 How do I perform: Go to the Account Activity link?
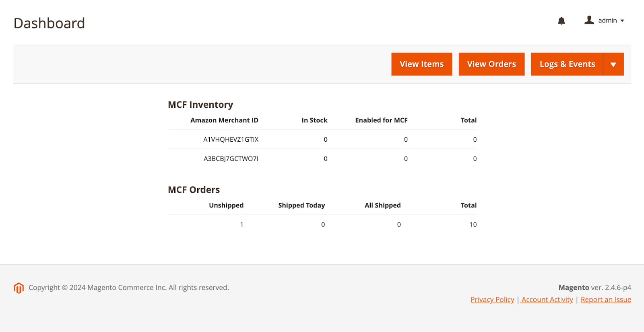[547, 299]
